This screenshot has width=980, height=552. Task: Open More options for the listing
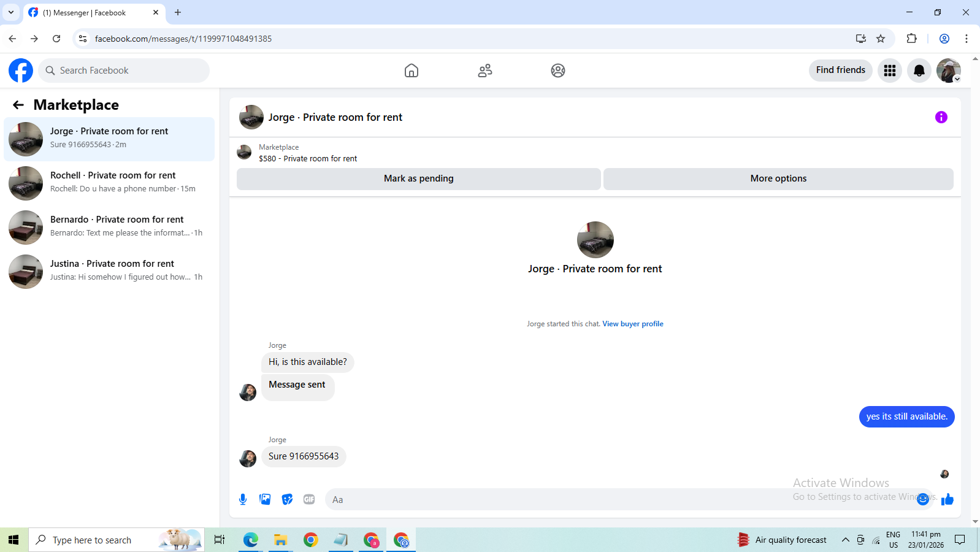(x=778, y=178)
